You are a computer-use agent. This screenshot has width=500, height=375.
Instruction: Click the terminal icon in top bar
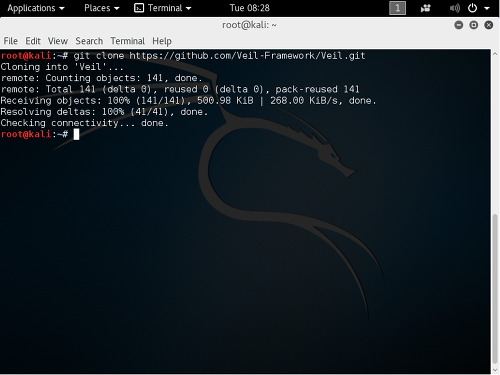tap(139, 8)
